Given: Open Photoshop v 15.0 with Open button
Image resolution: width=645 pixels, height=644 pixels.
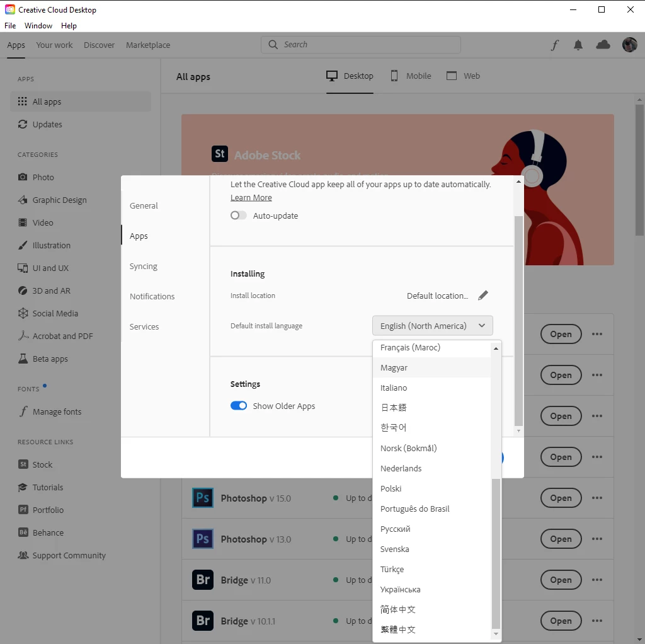Looking at the screenshot, I should coord(561,498).
